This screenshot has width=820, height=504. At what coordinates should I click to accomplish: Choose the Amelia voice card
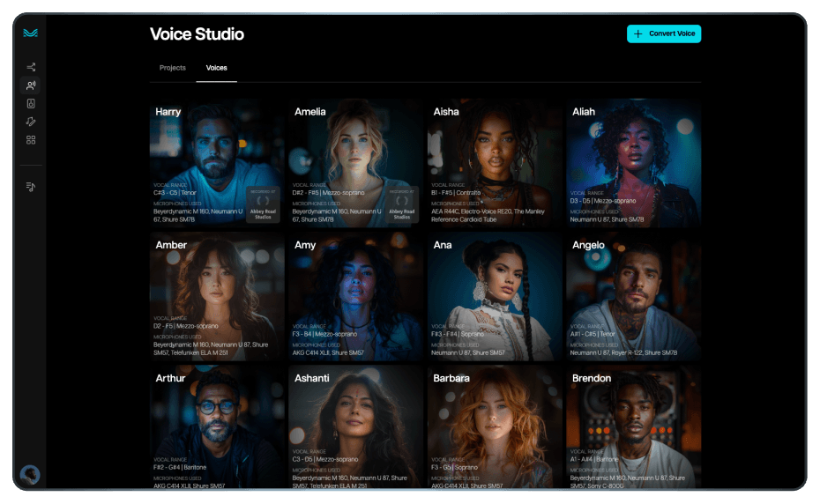355,163
